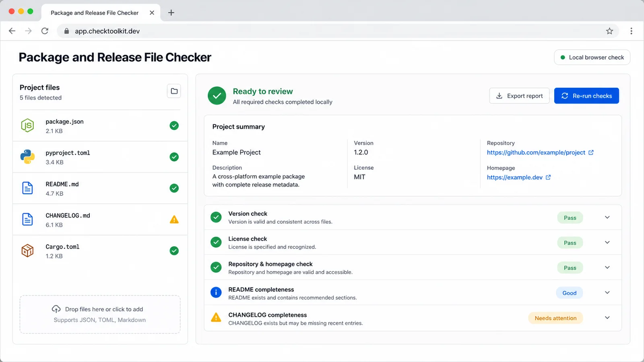
Task: Expand the CHANGELOG completeness row
Action: [x=607, y=318]
